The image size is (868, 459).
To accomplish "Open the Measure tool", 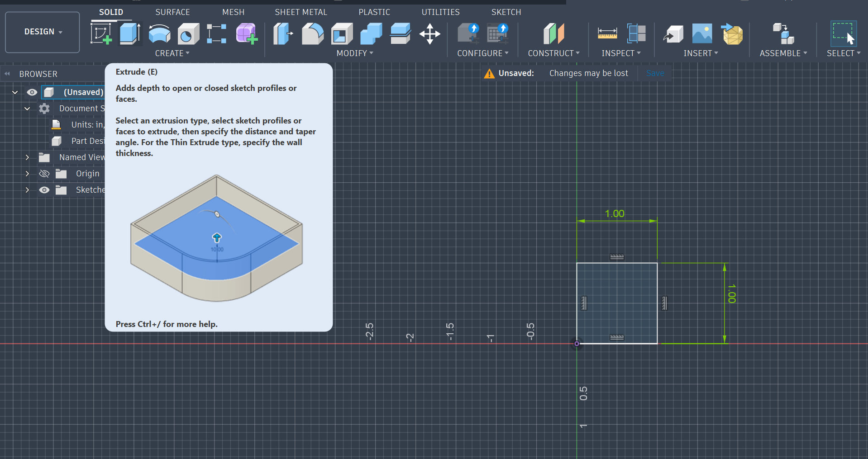I will [x=607, y=34].
